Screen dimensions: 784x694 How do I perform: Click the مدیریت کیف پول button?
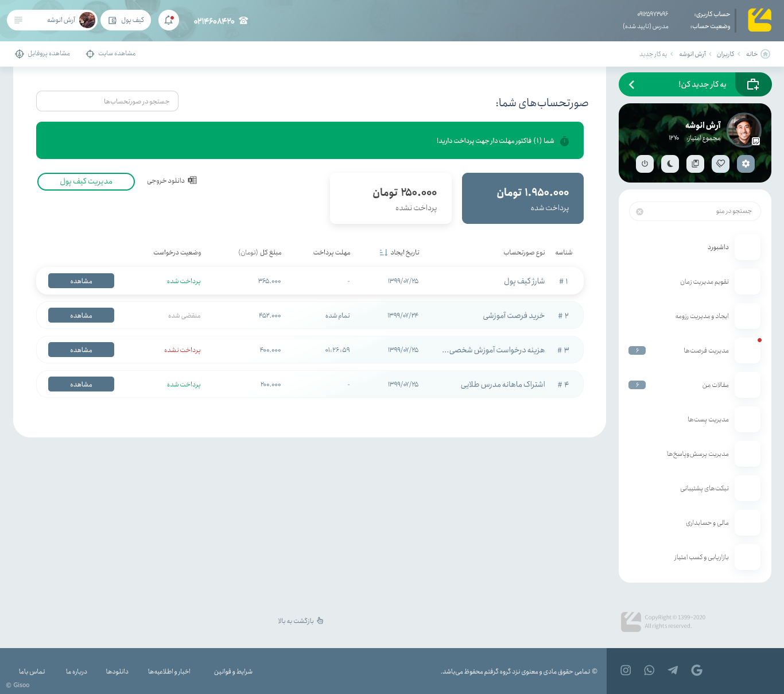(86, 181)
